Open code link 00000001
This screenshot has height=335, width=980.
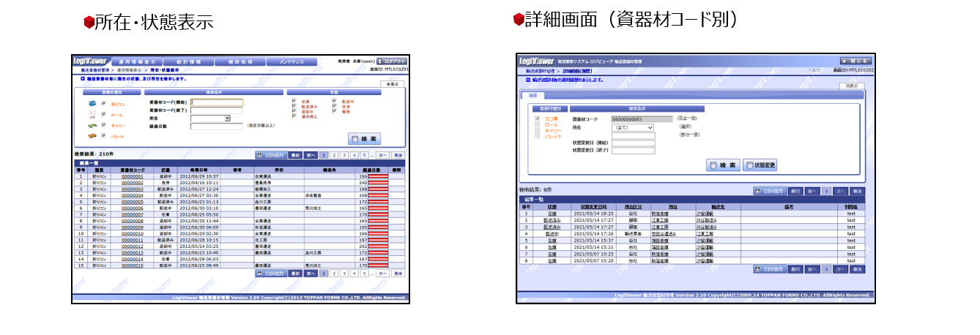click(x=132, y=176)
